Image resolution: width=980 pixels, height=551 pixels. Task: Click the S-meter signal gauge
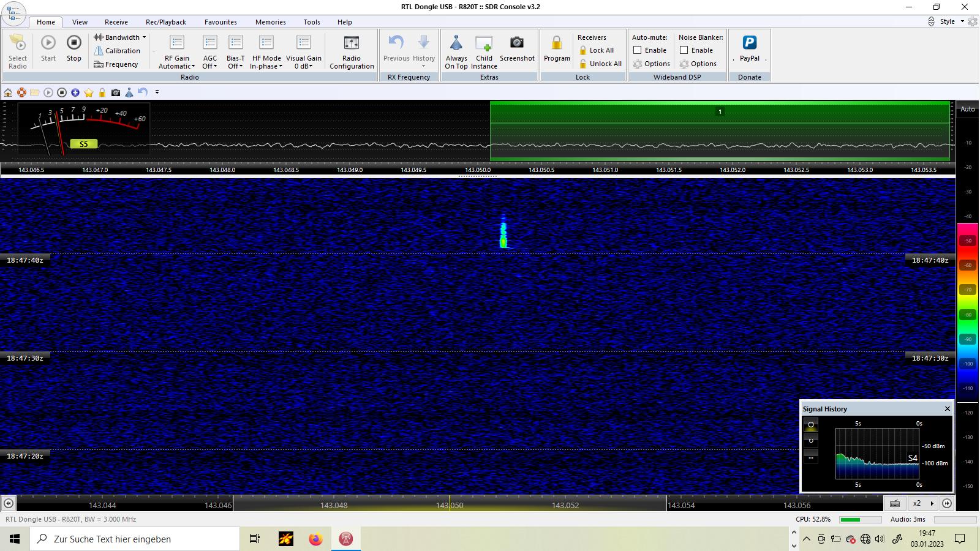pos(84,129)
